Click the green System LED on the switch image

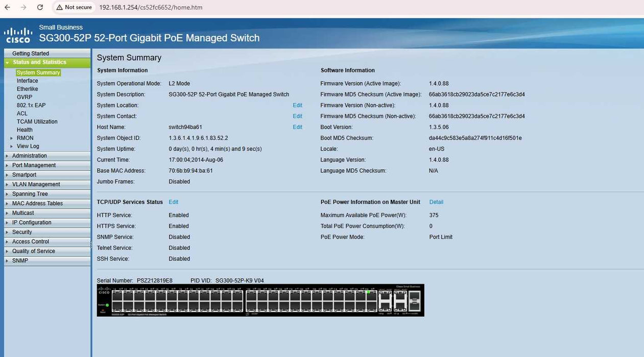(x=107, y=305)
